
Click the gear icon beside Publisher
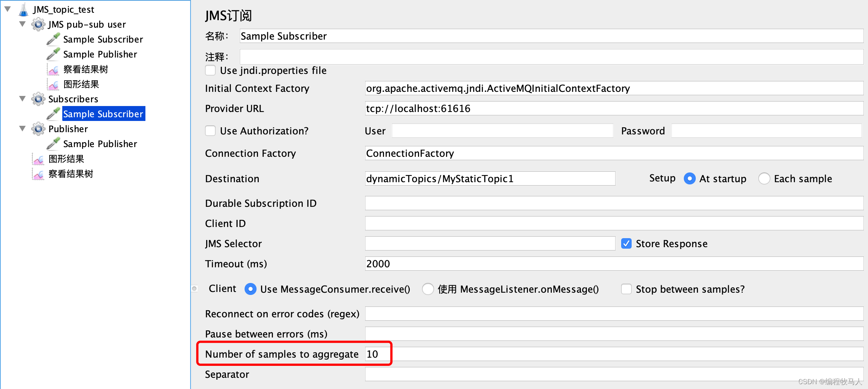[38, 129]
